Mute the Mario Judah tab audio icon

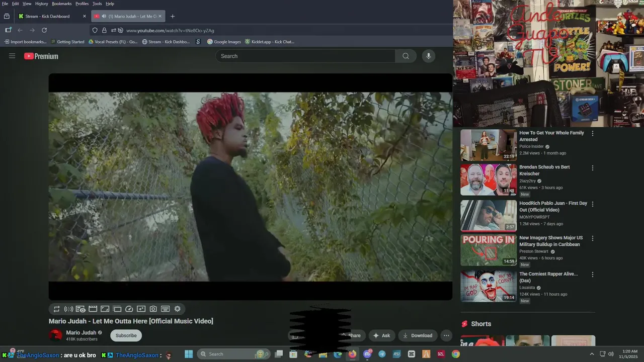(104, 16)
